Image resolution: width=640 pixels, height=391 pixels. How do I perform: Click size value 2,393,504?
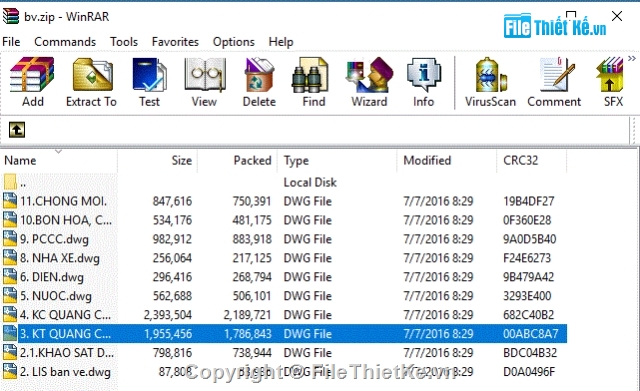[168, 315]
